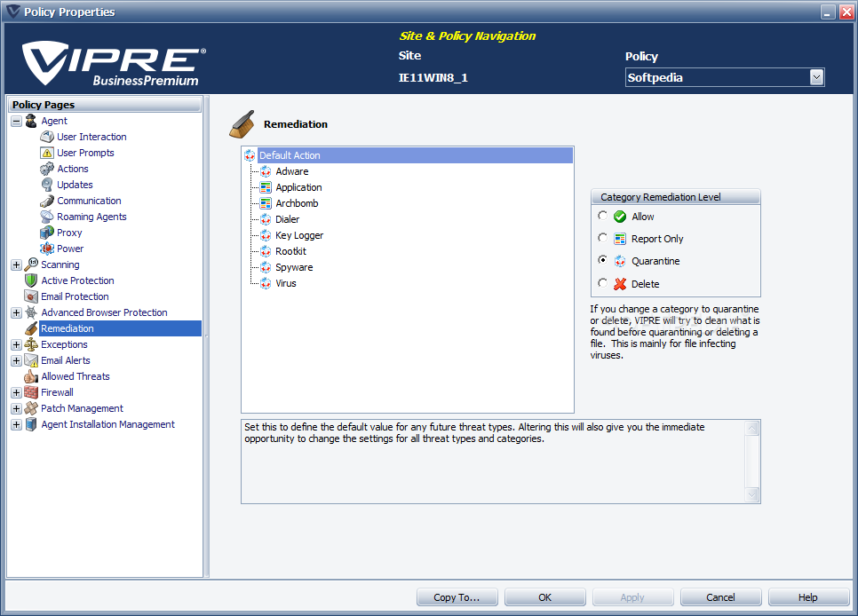Expand the Exceptions tree node

click(x=16, y=344)
